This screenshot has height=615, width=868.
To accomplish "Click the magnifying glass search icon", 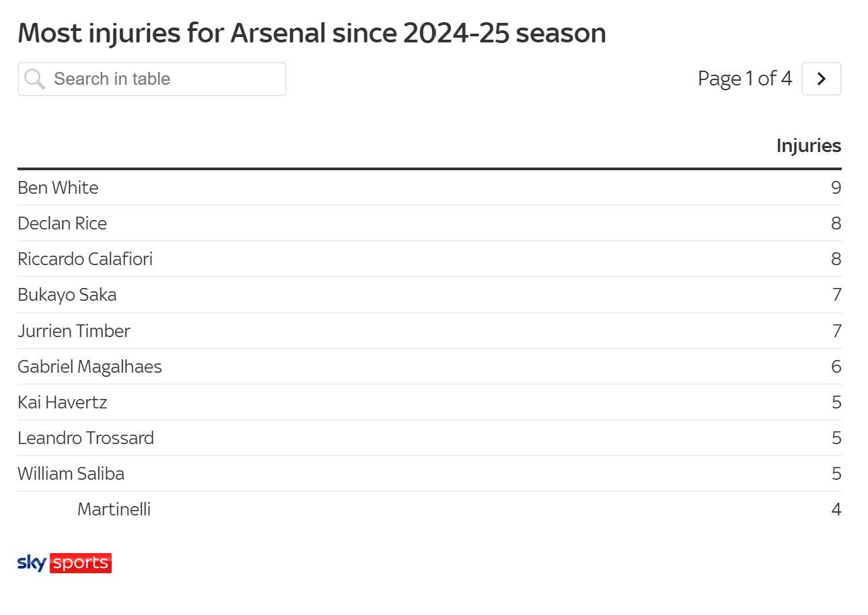I will click(34, 79).
